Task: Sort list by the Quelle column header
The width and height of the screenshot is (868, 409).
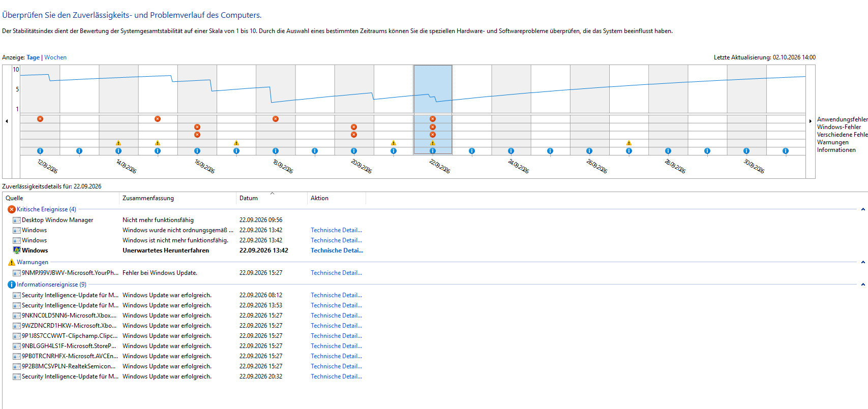Action: (61, 198)
